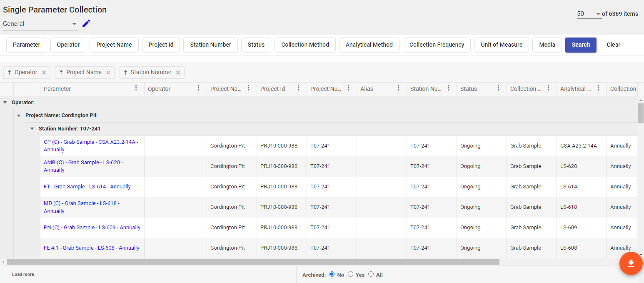Open the FT - Grab Sample - LS-614 link

coord(87,187)
